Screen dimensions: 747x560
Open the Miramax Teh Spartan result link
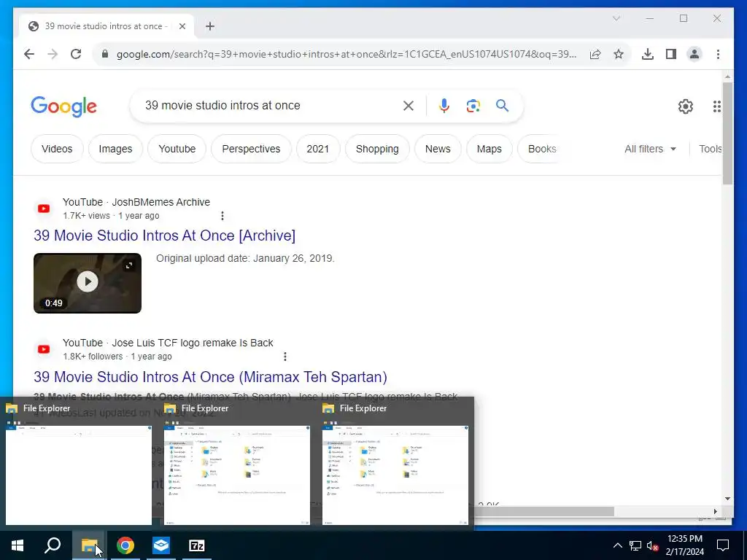coord(210,377)
